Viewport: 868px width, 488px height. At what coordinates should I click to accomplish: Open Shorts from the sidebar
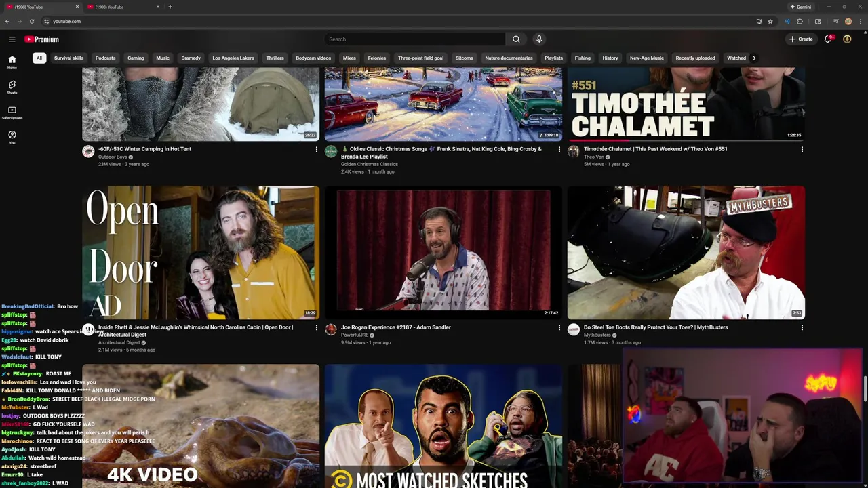point(12,87)
